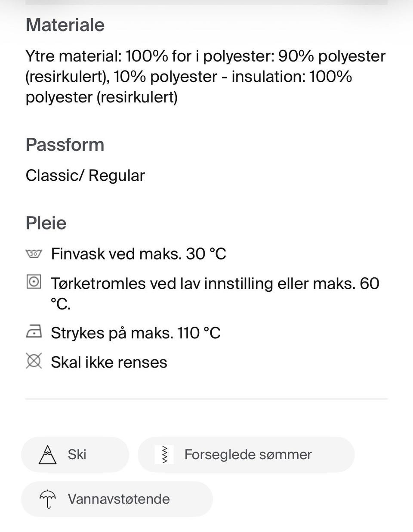Click the Strykes på maks. 110 °C text
Viewport: 413px width, 532px height.
[136, 333]
